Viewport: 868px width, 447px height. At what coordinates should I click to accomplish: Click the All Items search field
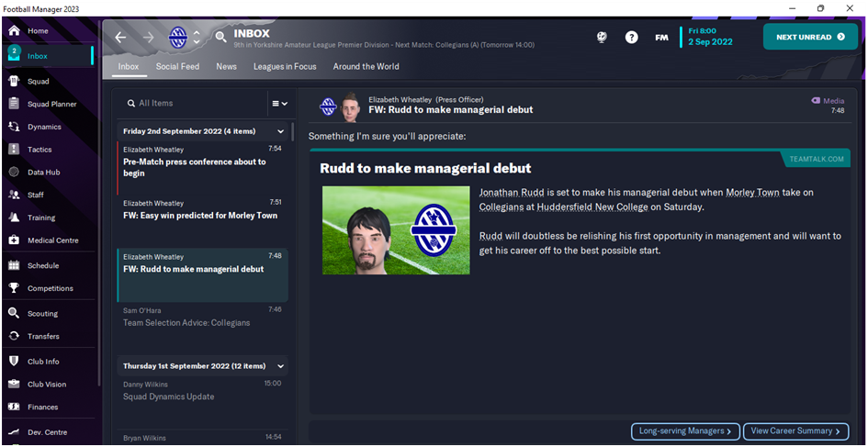click(191, 104)
